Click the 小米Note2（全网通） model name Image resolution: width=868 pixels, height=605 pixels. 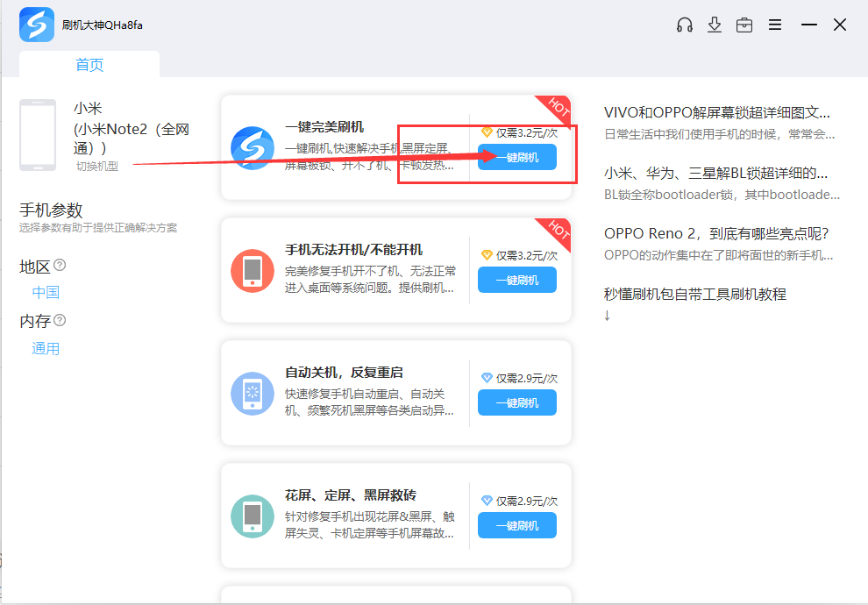coord(132,139)
